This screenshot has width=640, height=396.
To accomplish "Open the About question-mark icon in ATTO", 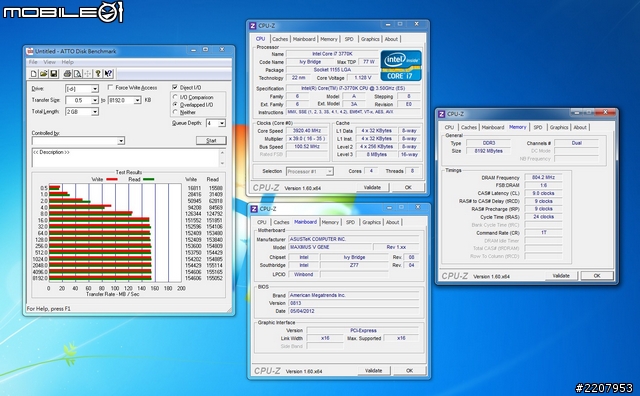I will pyautogui.click(x=98, y=74).
